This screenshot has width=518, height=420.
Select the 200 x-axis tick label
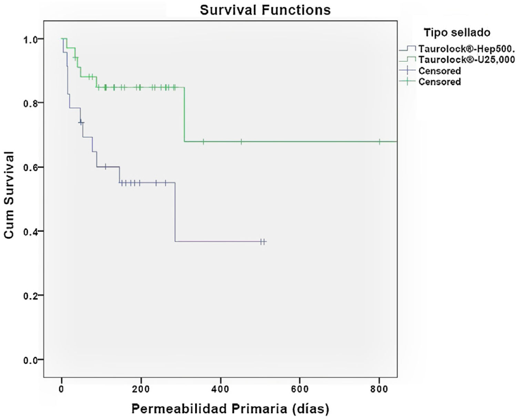[141, 390]
